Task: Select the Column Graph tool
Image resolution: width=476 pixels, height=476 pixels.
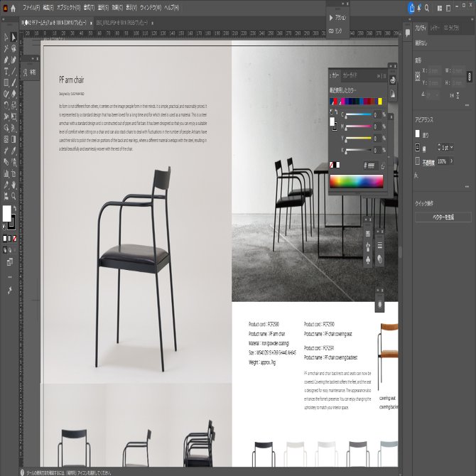Action: pos(6,173)
